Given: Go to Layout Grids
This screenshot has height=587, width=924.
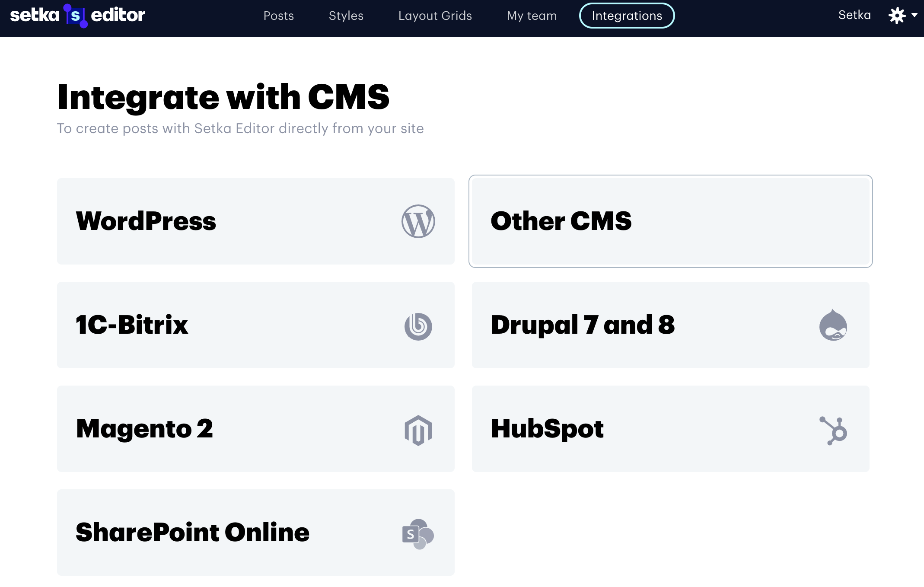Looking at the screenshot, I should (x=435, y=16).
